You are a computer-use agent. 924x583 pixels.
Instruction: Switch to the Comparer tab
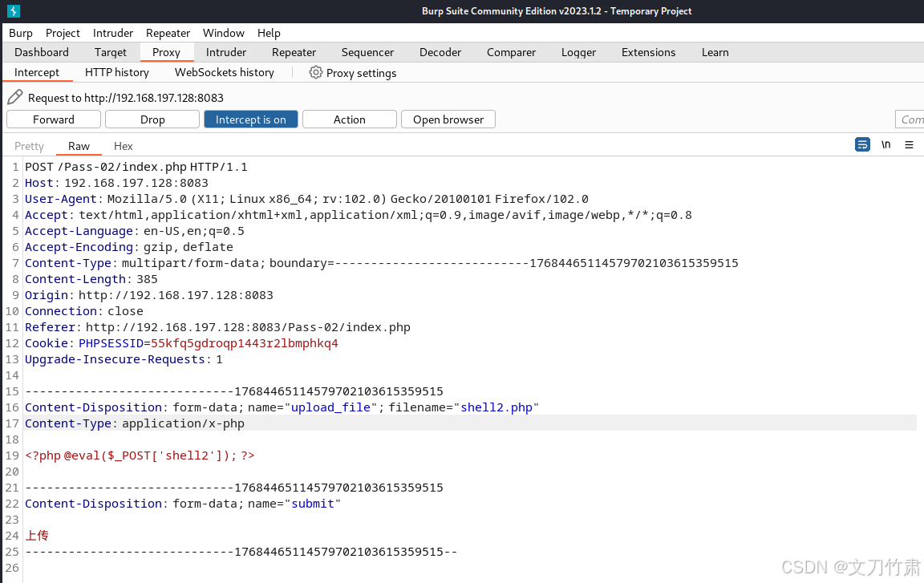coord(511,52)
